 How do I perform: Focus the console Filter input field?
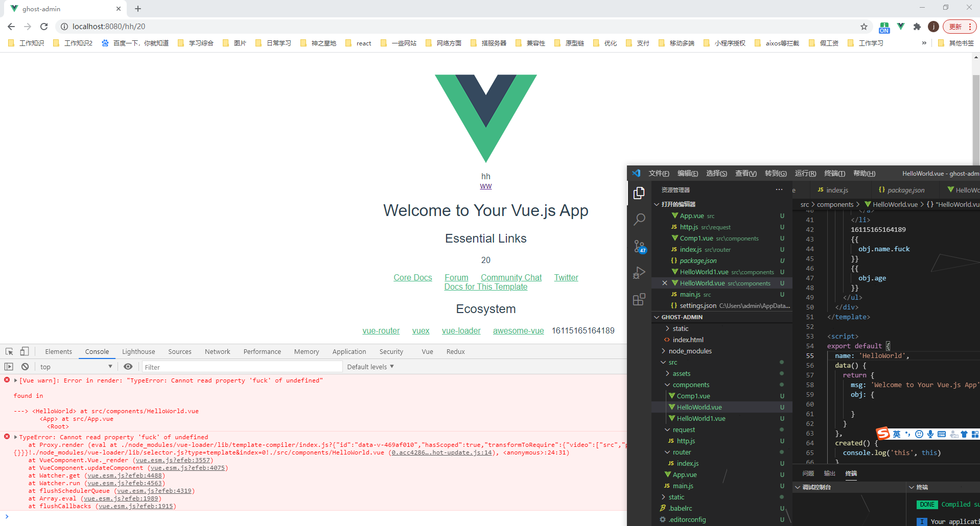click(x=242, y=367)
